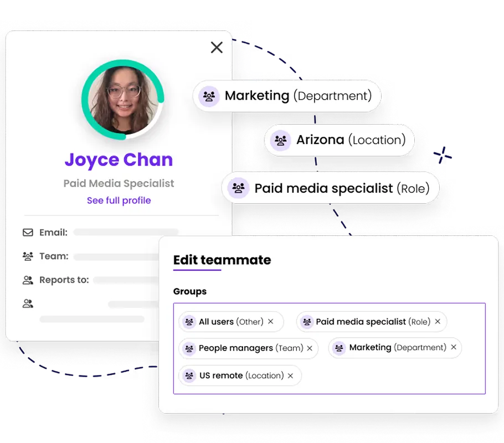Remove the Paid media specialist (Role) group

(x=437, y=321)
